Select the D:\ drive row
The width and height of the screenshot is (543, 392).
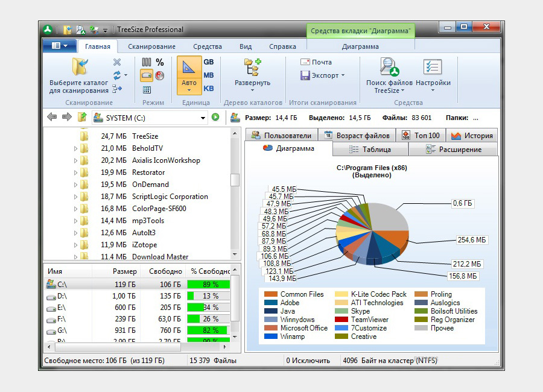137,296
